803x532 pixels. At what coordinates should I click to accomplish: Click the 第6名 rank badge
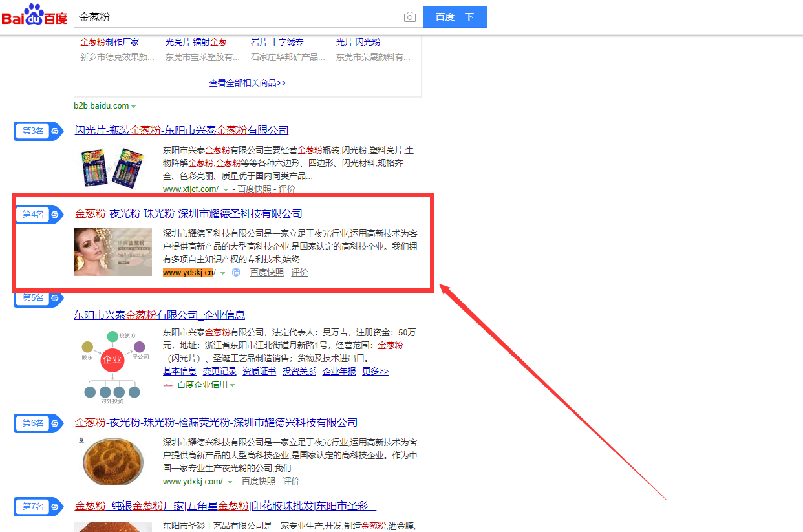point(34,423)
